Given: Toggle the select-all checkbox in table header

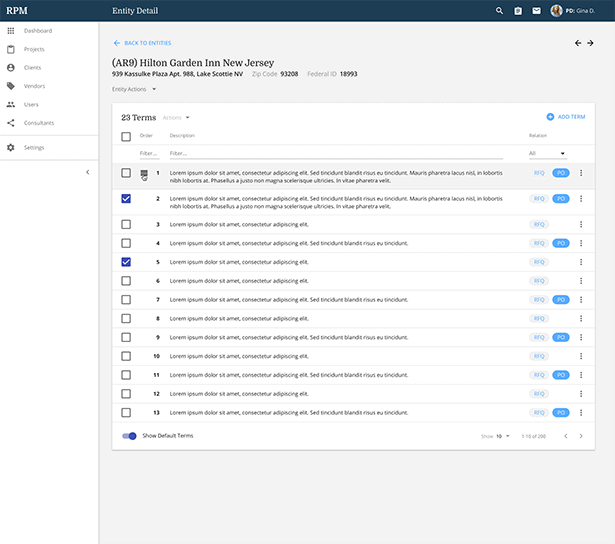Looking at the screenshot, I should 126,136.
